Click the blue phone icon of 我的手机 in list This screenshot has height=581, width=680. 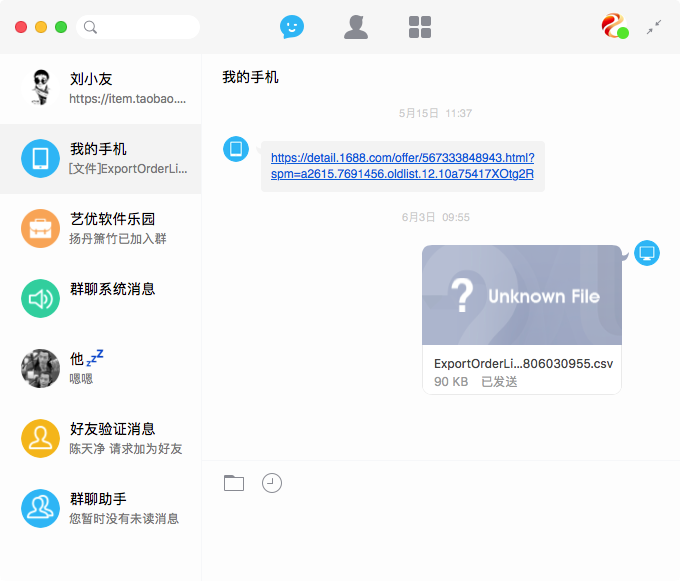(x=40, y=159)
